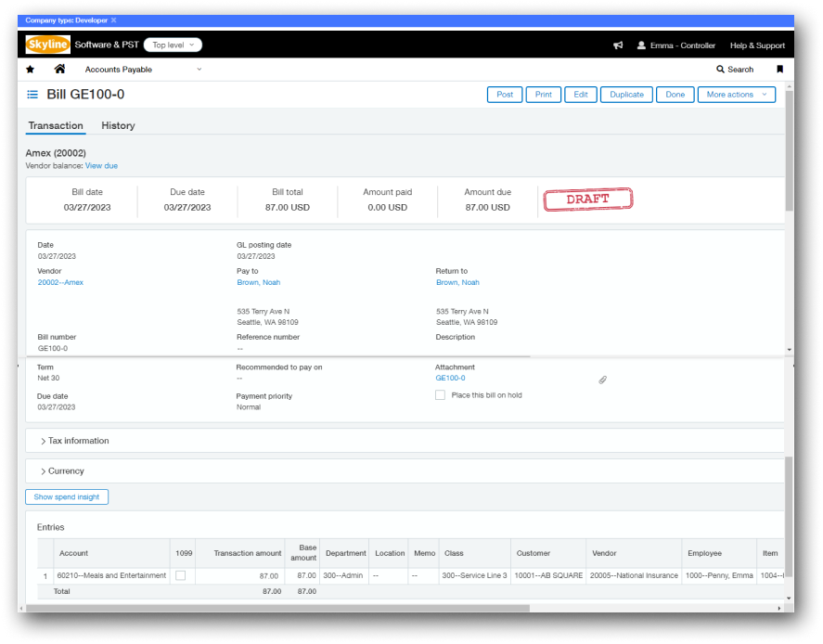Click the Normal payment priority value

(249, 407)
